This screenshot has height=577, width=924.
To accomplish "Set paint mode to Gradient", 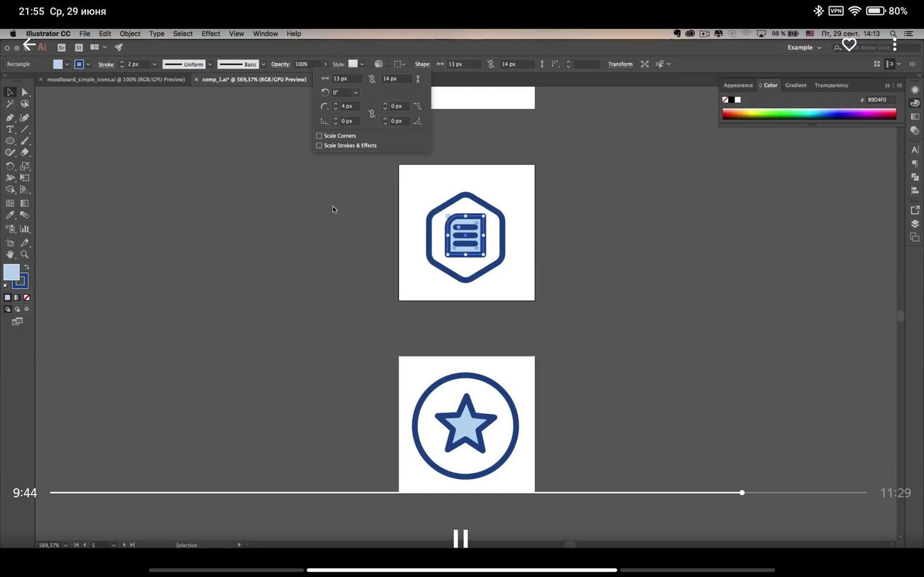I will (x=17, y=297).
